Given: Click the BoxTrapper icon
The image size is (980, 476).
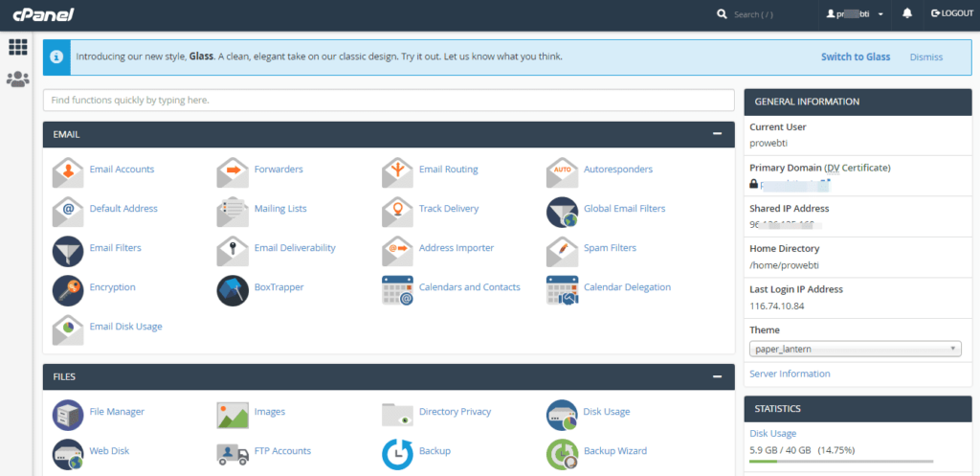Looking at the screenshot, I should pos(233,291).
